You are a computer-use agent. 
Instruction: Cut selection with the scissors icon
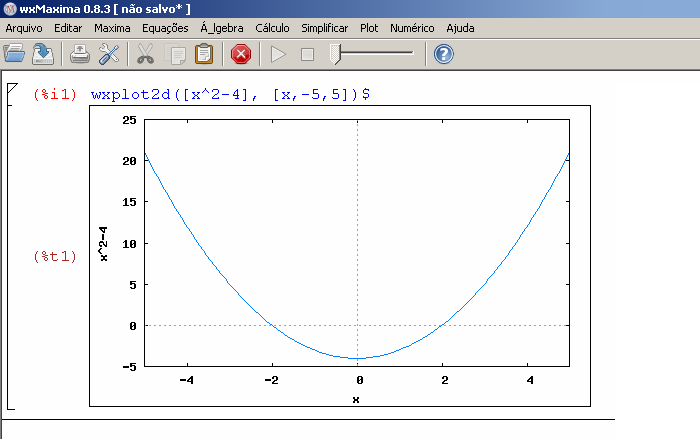(146, 54)
